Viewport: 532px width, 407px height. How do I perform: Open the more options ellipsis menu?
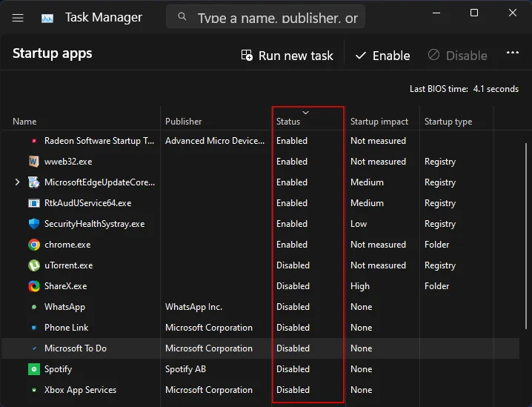[512, 53]
